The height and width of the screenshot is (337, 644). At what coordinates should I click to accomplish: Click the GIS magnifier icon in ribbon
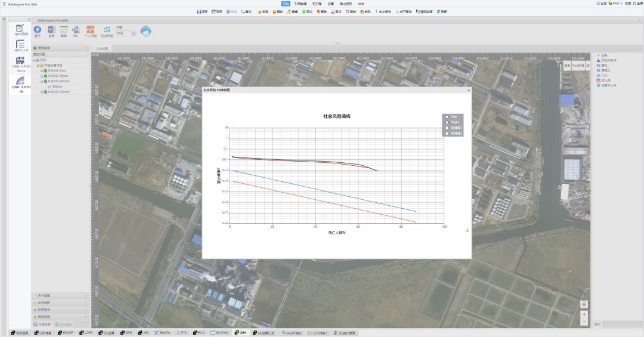[76, 30]
